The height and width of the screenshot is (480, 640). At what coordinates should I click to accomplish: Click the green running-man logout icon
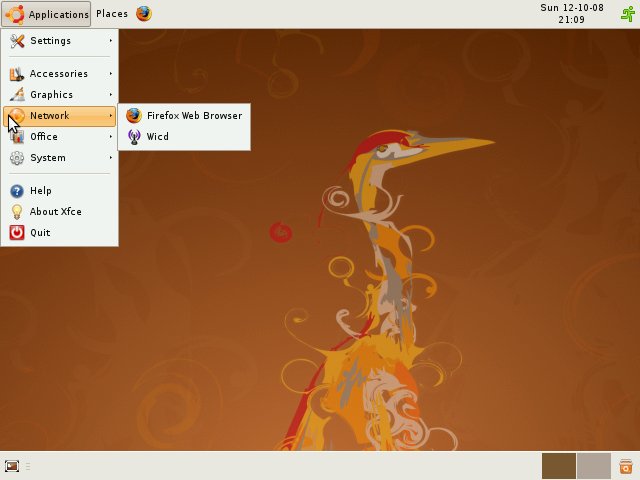[x=628, y=14]
